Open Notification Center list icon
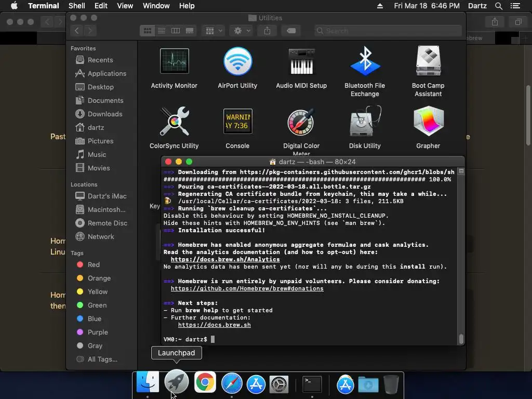Image resolution: width=532 pixels, height=399 pixels. pyautogui.click(x=515, y=6)
